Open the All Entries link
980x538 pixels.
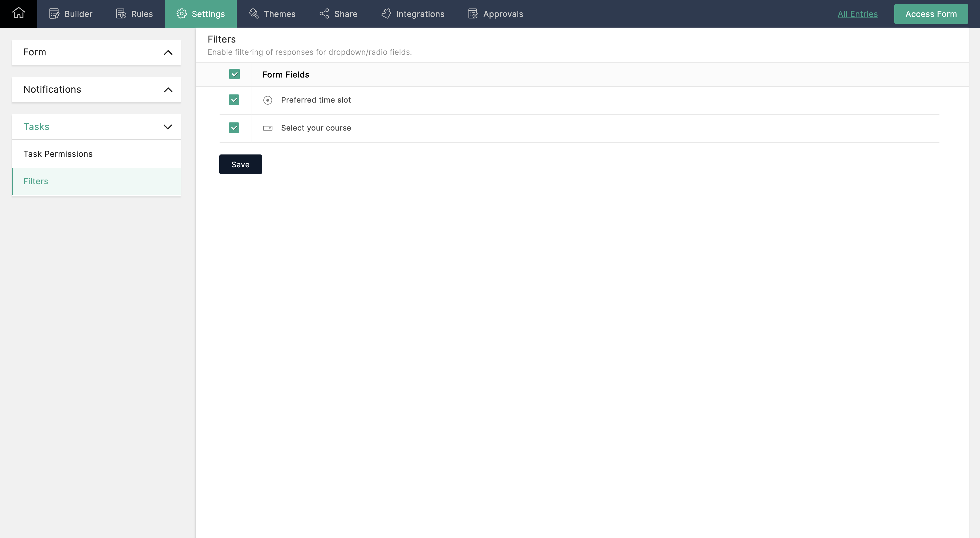tap(857, 14)
